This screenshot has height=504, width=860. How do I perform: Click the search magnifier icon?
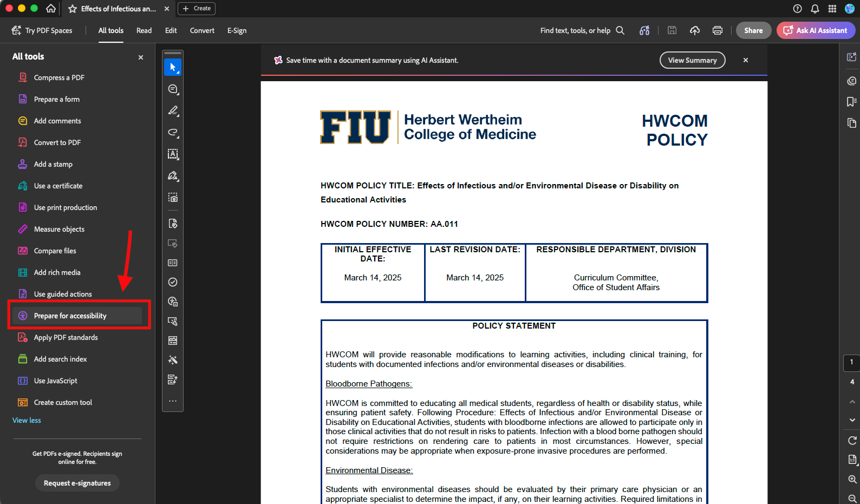[620, 30]
